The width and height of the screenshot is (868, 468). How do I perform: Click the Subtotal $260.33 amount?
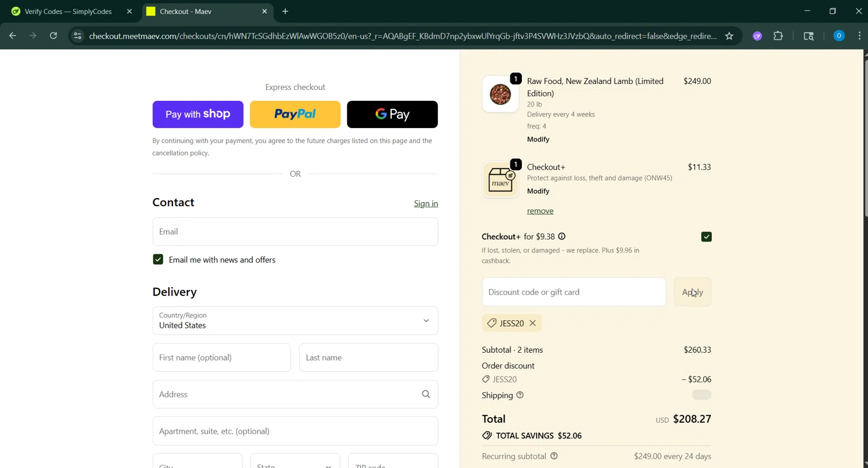point(697,350)
